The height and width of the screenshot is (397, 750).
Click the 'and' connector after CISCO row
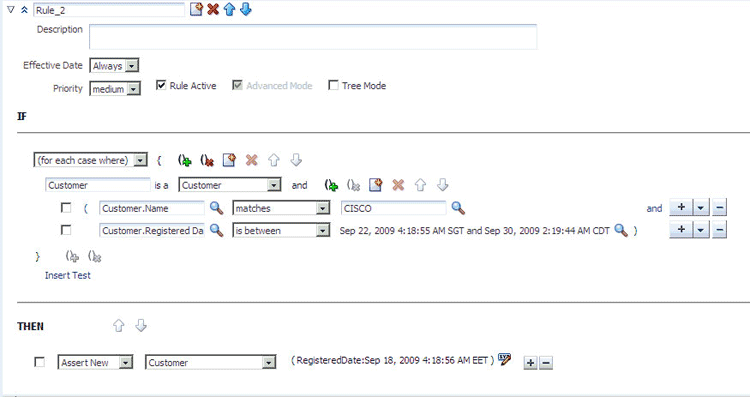point(654,209)
